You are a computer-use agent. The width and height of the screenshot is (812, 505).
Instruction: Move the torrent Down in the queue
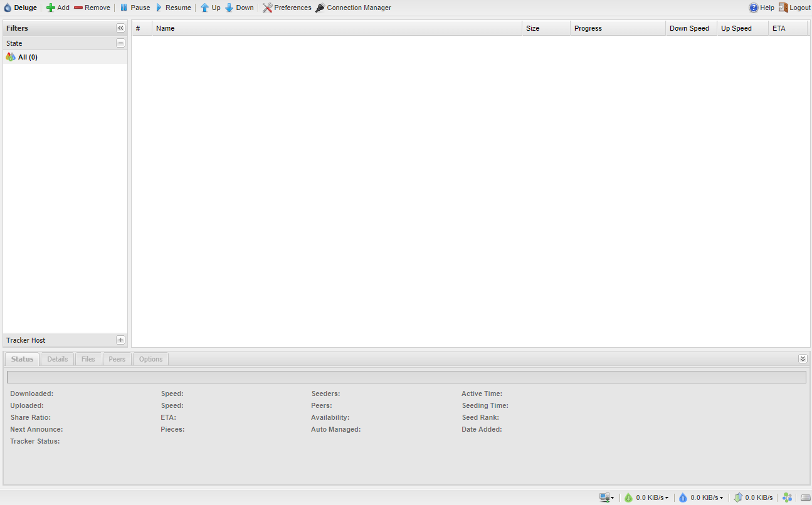pos(239,8)
